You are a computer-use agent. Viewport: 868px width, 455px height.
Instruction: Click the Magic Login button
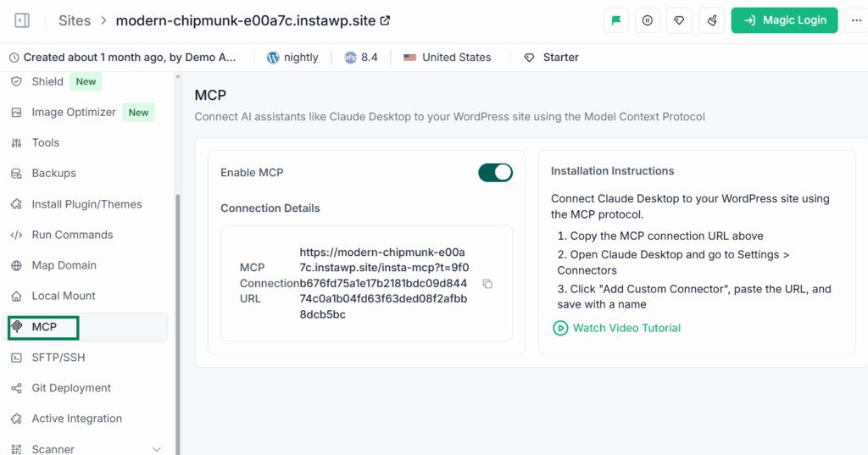pos(784,20)
